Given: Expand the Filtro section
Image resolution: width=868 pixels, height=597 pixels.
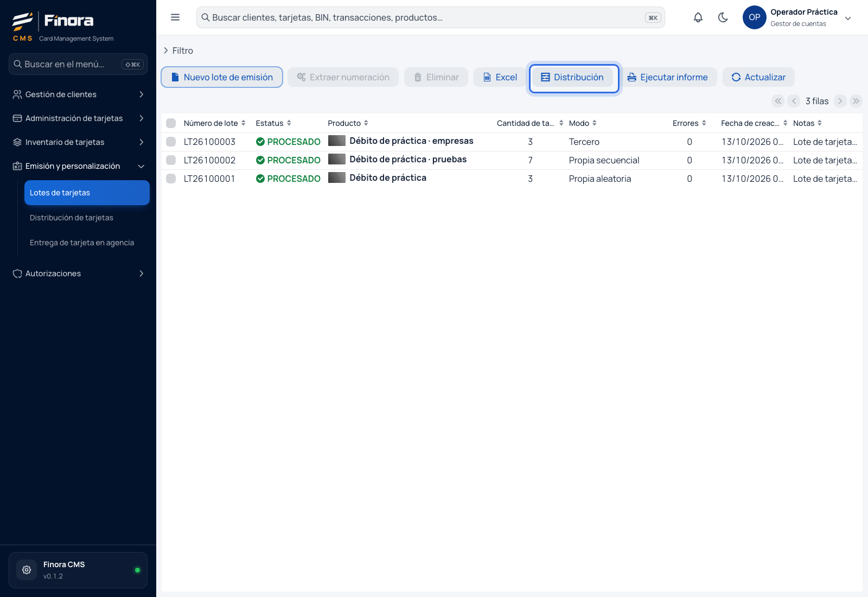Looking at the screenshot, I should pyautogui.click(x=178, y=50).
